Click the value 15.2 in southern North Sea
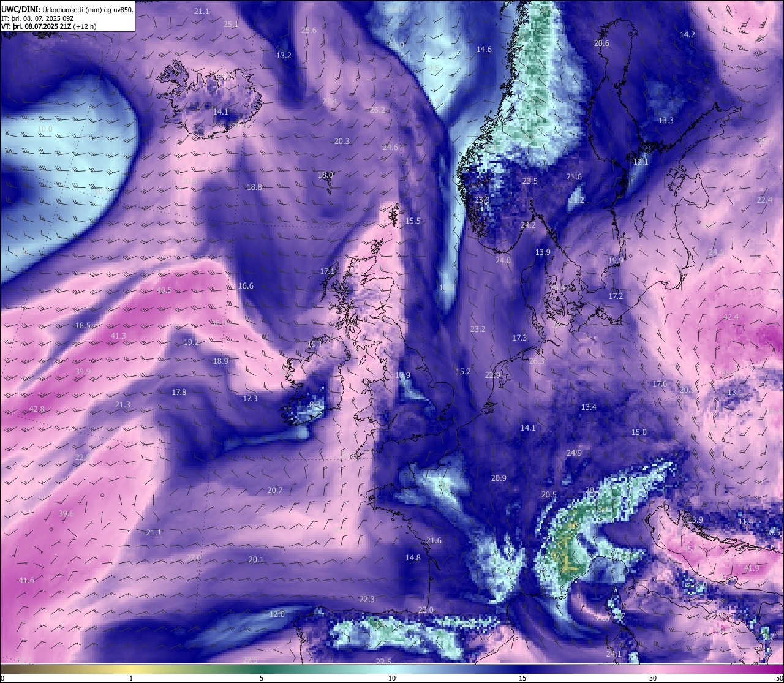784x683 pixels. coord(463,371)
